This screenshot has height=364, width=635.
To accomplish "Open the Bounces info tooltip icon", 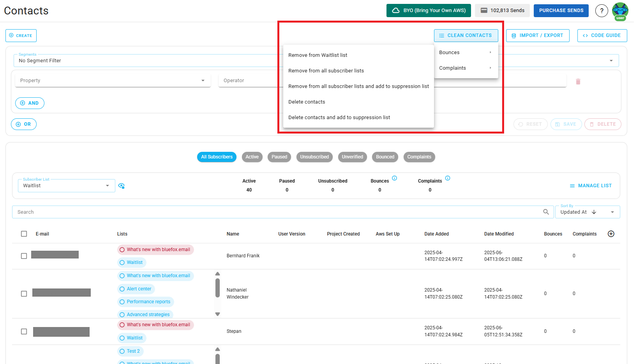I will pyautogui.click(x=394, y=178).
